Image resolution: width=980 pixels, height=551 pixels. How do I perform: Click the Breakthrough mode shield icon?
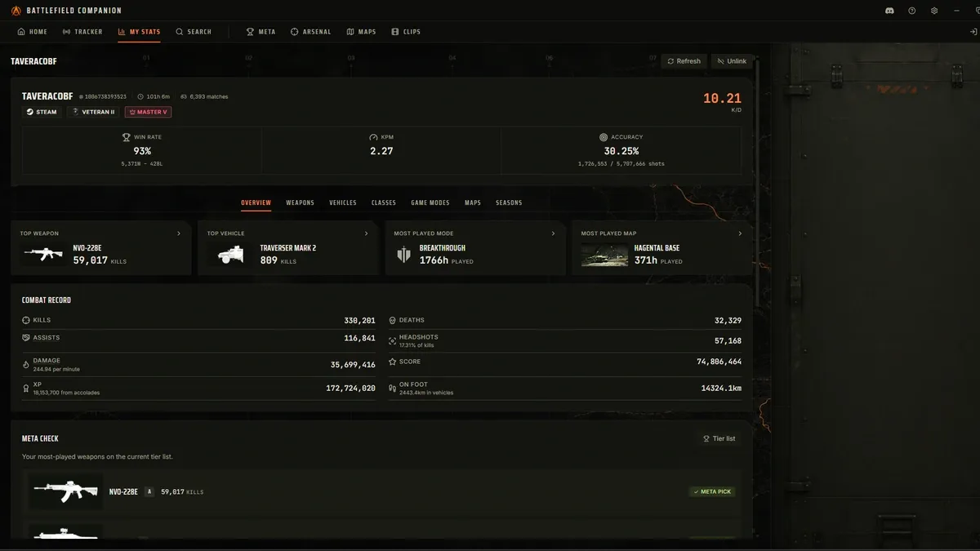403,255
